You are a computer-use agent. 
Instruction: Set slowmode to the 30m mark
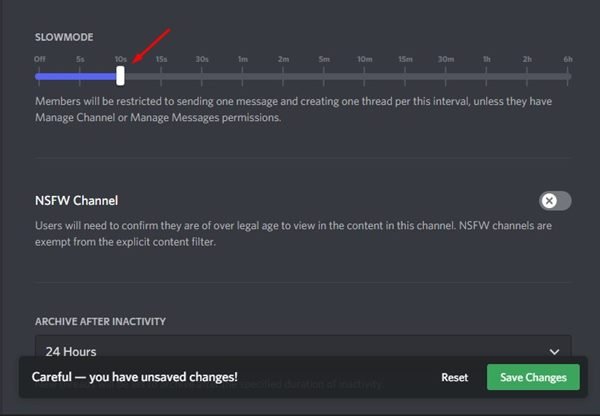tap(446, 76)
